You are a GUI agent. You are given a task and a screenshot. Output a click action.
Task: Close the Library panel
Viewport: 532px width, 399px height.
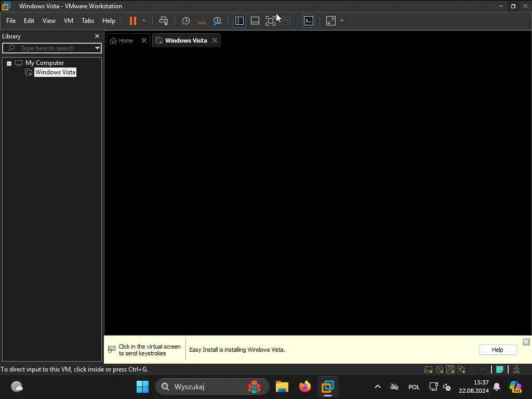97,36
